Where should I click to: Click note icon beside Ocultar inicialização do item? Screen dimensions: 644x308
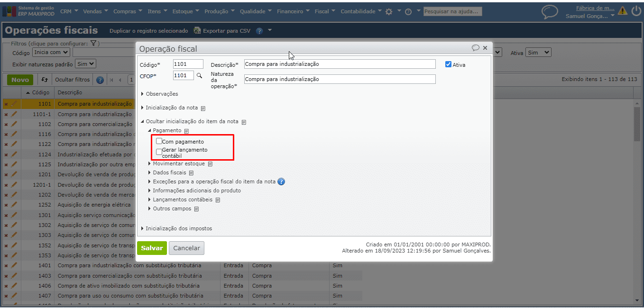(244, 122)
